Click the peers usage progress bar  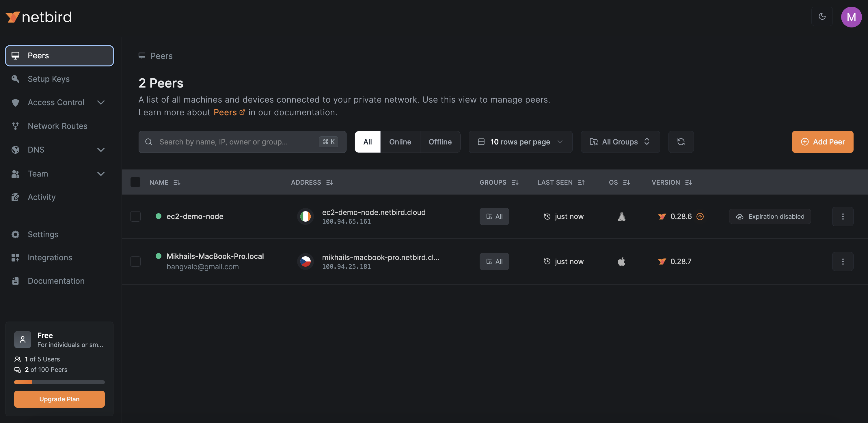(59, 382)
